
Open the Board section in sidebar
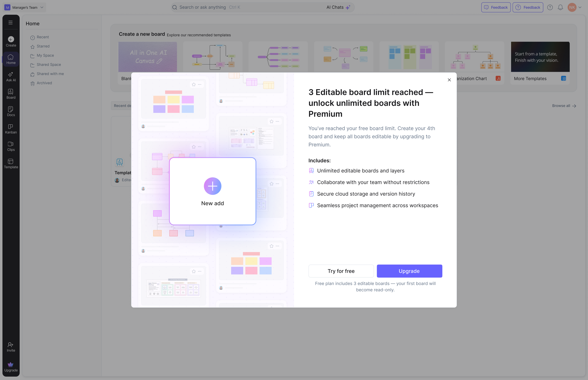click(11, 94)
